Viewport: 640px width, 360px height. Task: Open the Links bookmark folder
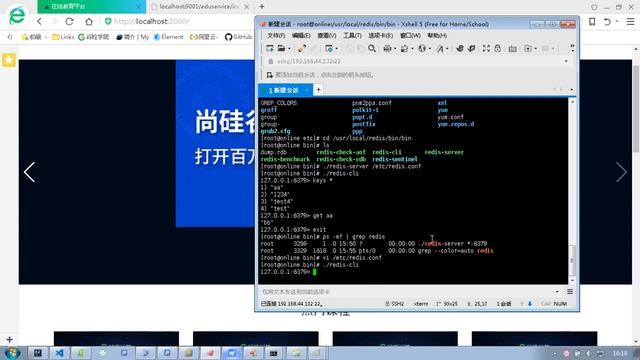point(63,37)
